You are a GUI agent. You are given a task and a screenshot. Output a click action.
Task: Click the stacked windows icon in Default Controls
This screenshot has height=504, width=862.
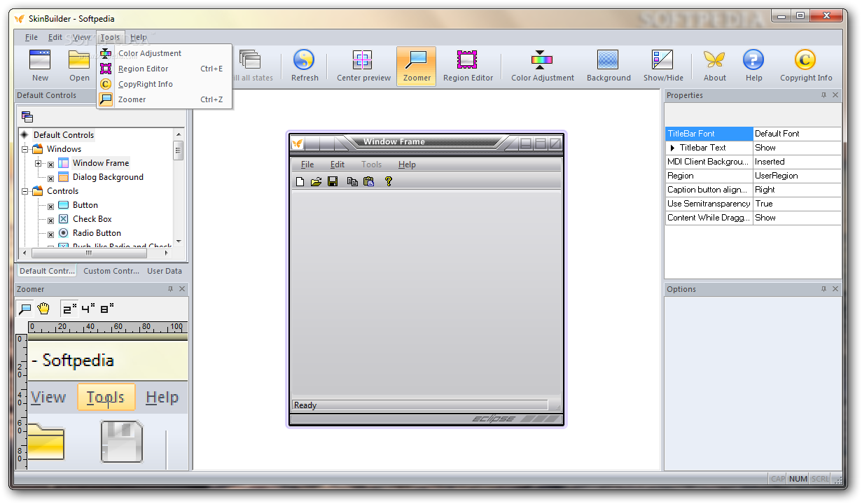pos(27,117)
